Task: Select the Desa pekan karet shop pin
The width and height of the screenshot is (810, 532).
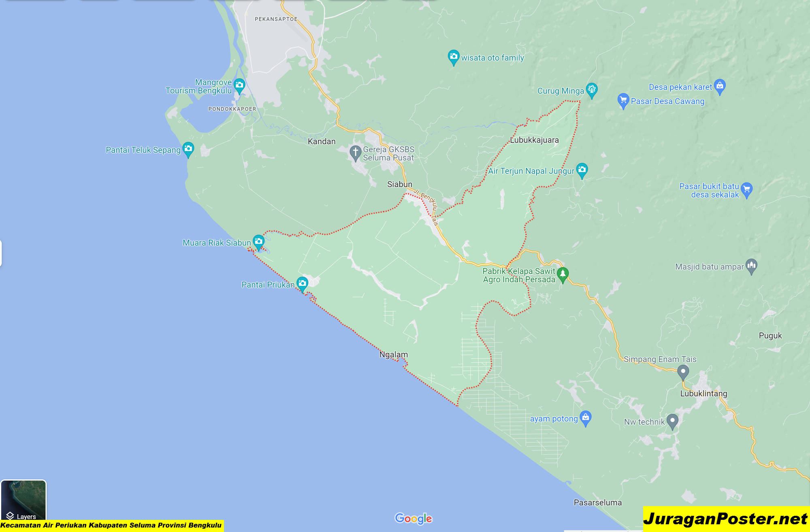Action: (720, 86)
